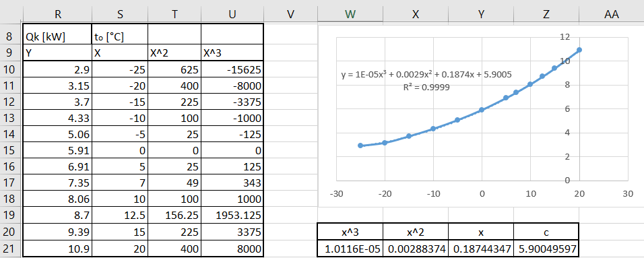
Task: Select cell with value 3.15
Action: (57, 86)
